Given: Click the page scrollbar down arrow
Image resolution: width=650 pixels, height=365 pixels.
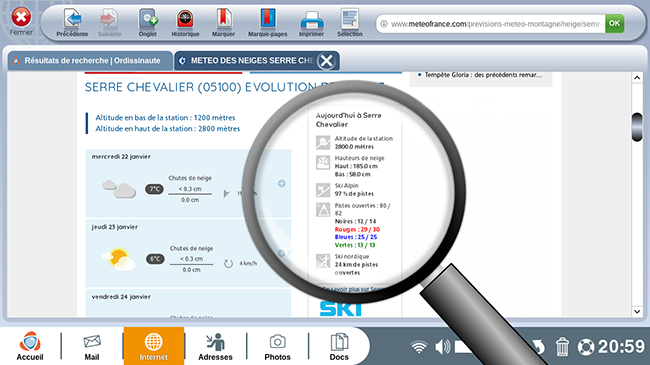Looking at the screenshot, I should (637, 311).
